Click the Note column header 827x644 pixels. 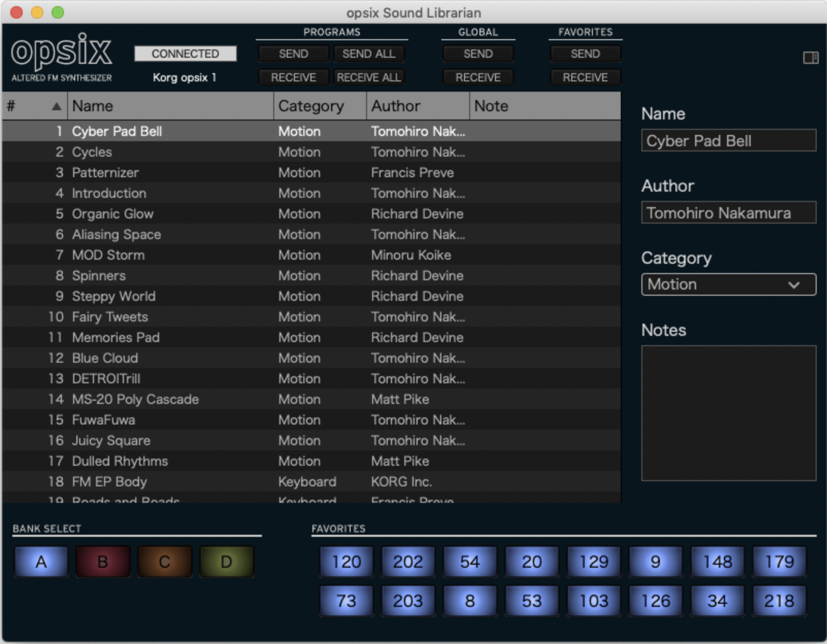point(545,106)
